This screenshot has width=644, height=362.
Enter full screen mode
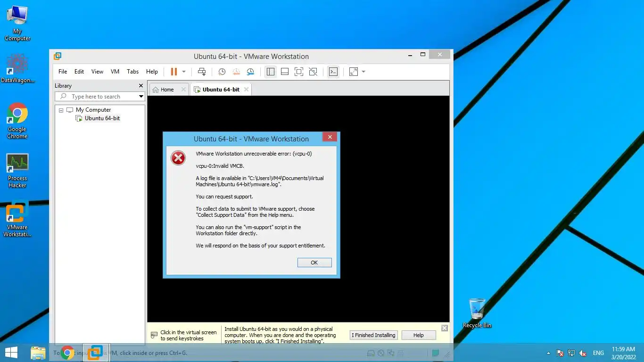298,72
